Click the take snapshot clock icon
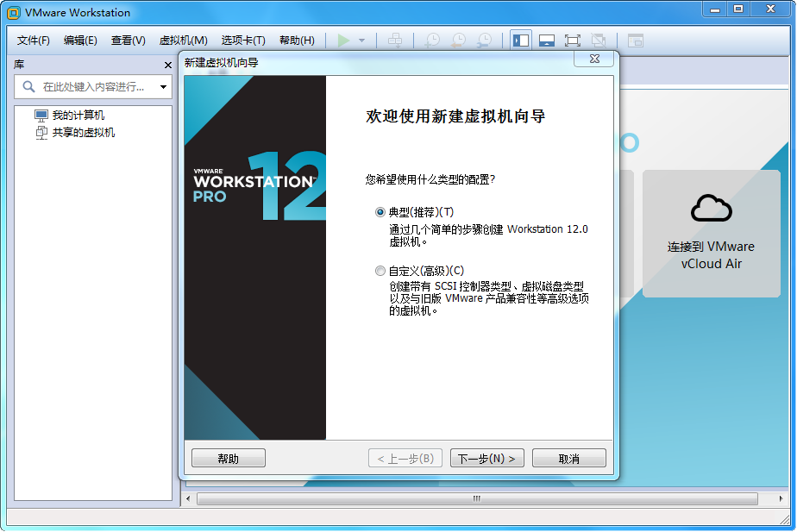797x532 pixels. click(432, 41)
